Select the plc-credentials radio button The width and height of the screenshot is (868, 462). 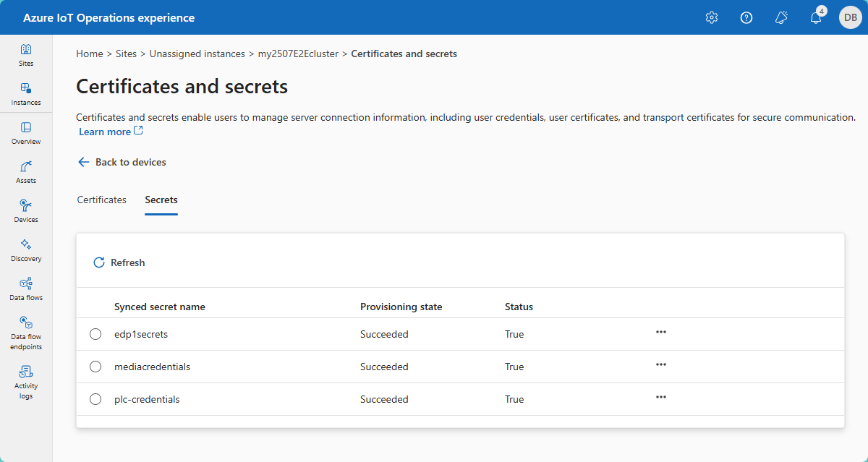[95, 399]
